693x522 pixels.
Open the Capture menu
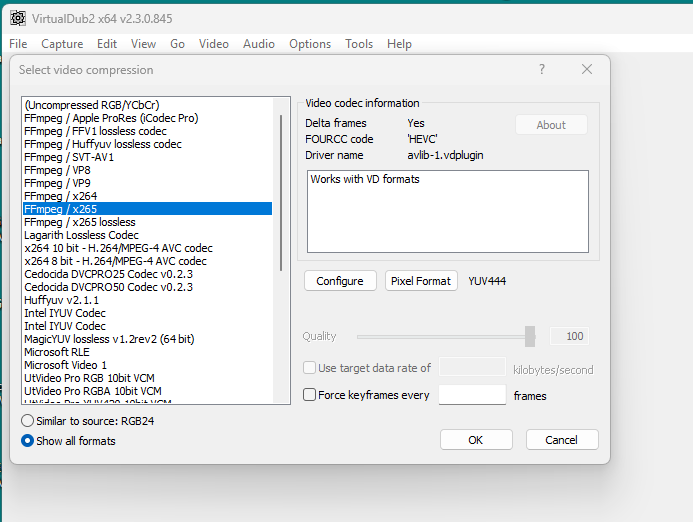click(62, 44)
